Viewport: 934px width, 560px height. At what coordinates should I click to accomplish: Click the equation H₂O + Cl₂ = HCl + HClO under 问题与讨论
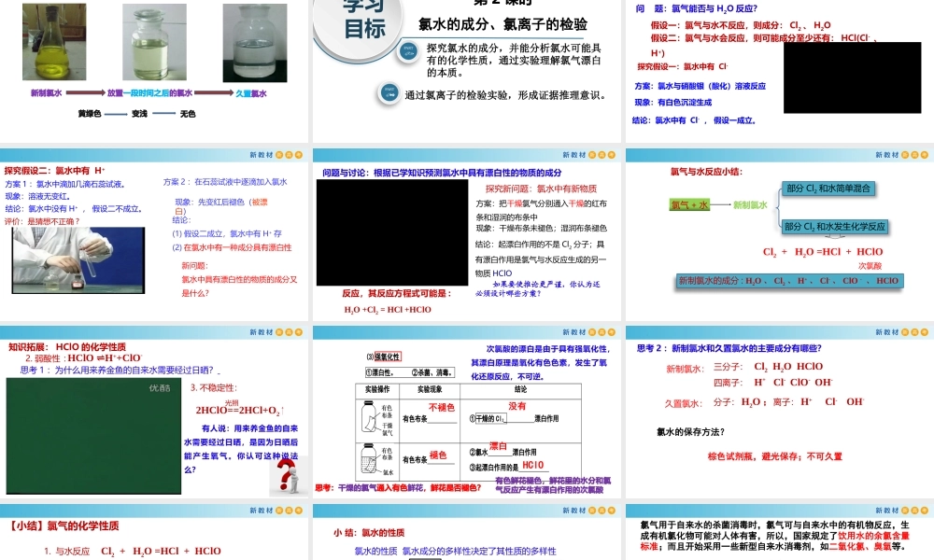point(388,310)
